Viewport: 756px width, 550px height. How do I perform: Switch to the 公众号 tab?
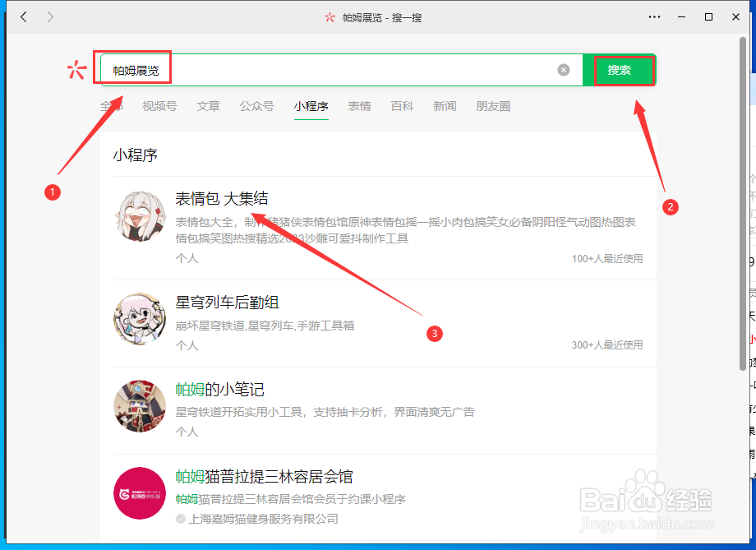click(x=257, y=106)
